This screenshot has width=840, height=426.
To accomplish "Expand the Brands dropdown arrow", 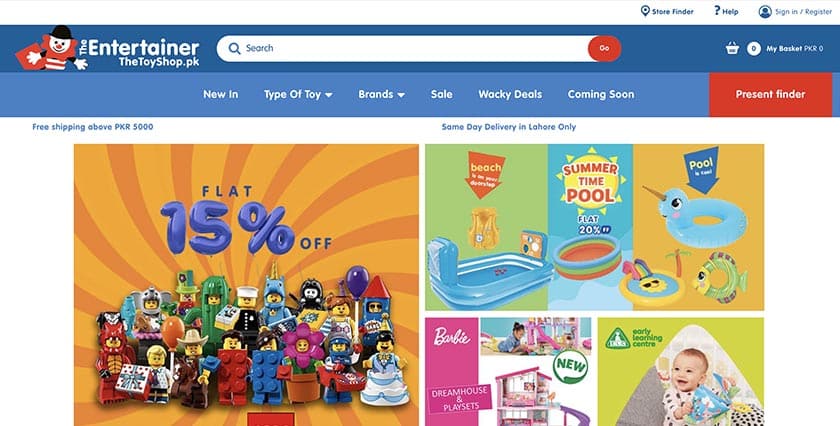I will coord(401,95).
